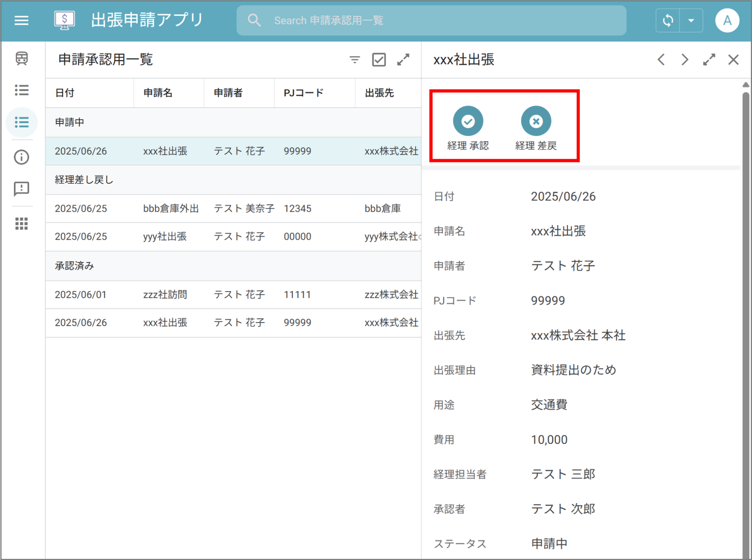Click PJ code 00000 cell
The image size is (752, 560).
[298, 237]
